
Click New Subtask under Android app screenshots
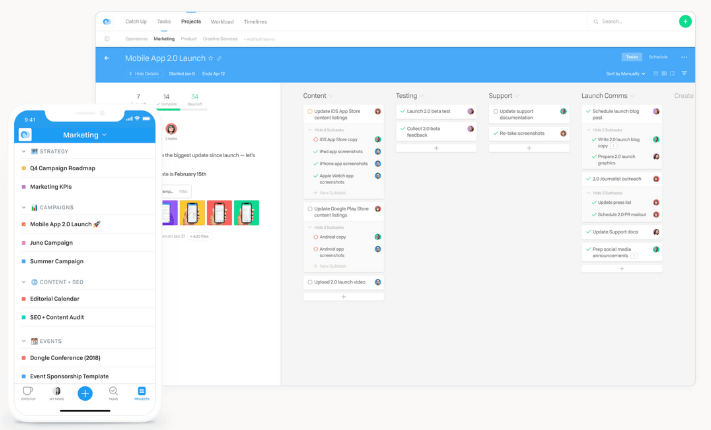tap(333, 264)
